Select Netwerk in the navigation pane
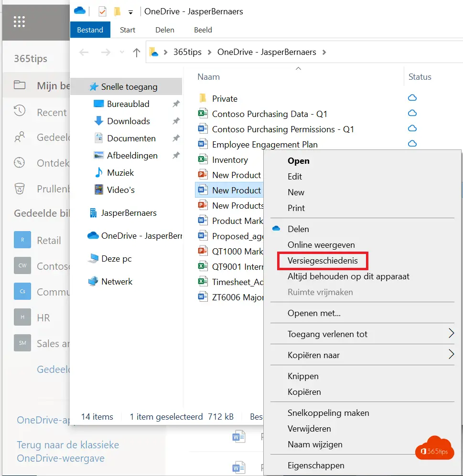 117,281
